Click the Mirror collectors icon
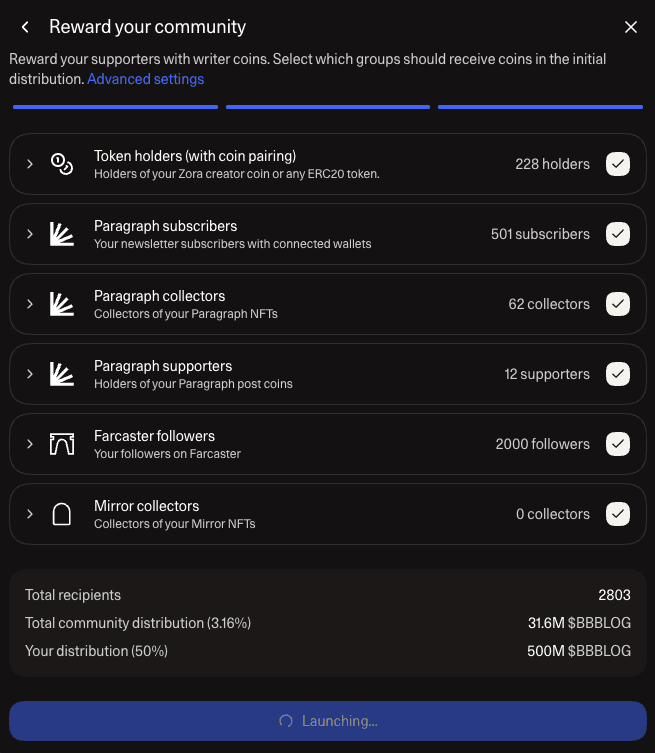The image size is (655, 753). pyautogui.click(x=62, y=514)
